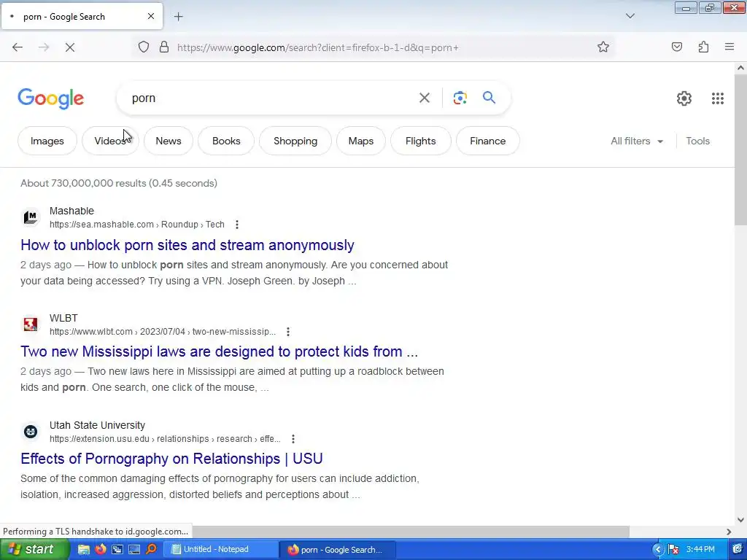747x560 pixels.
Task: Click the Google logo
Action: point(51,98)
